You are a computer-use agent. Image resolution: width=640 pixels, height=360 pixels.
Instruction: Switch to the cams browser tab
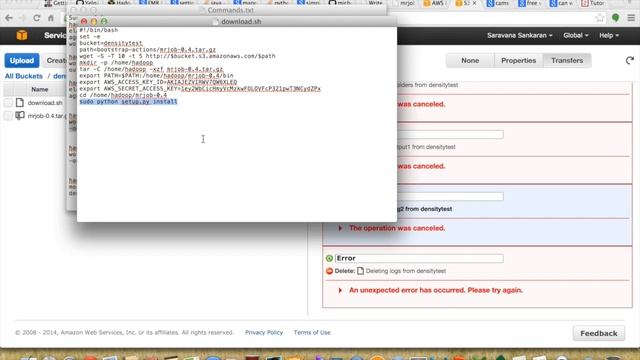coord(498,3)
